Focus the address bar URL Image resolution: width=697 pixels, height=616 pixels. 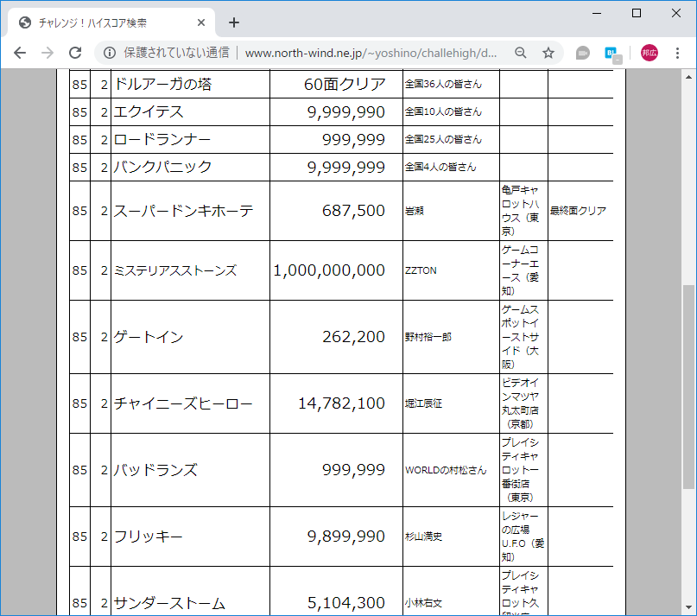tap(371, 53)
